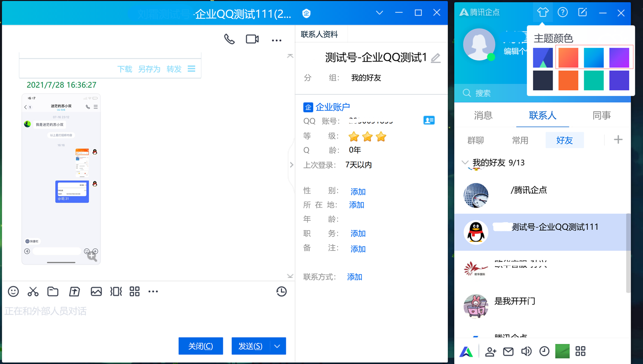
Task: Click the 关闭(C) button
Action: point(200,346)
